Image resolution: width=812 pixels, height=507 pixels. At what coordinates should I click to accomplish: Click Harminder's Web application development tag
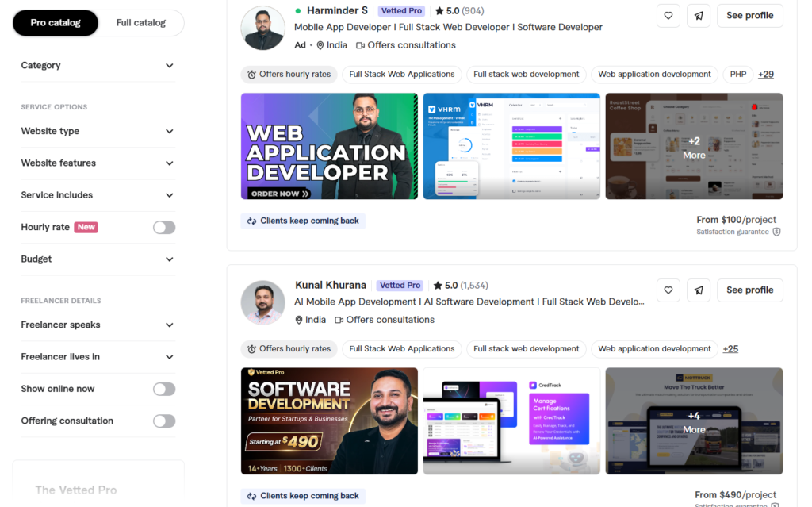pos(654,74)
